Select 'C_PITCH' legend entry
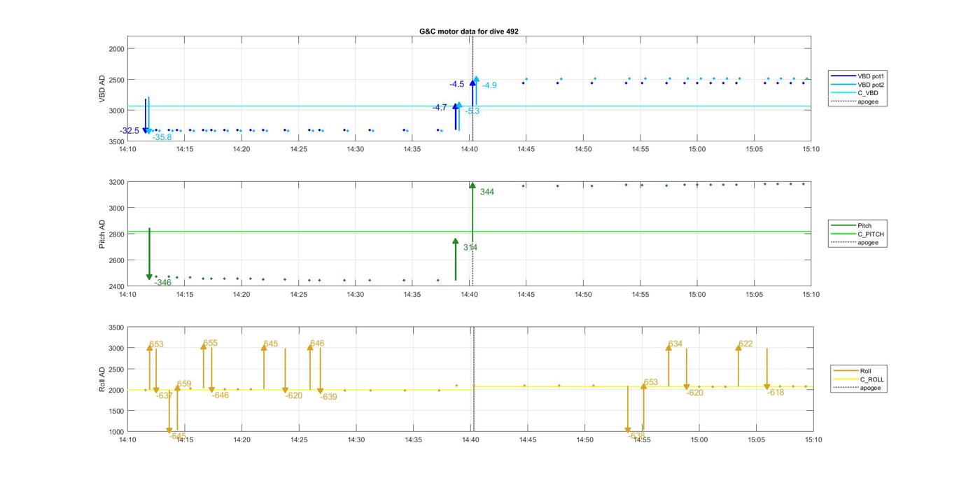This screenshot has width=980, height=485. (858, 234)
